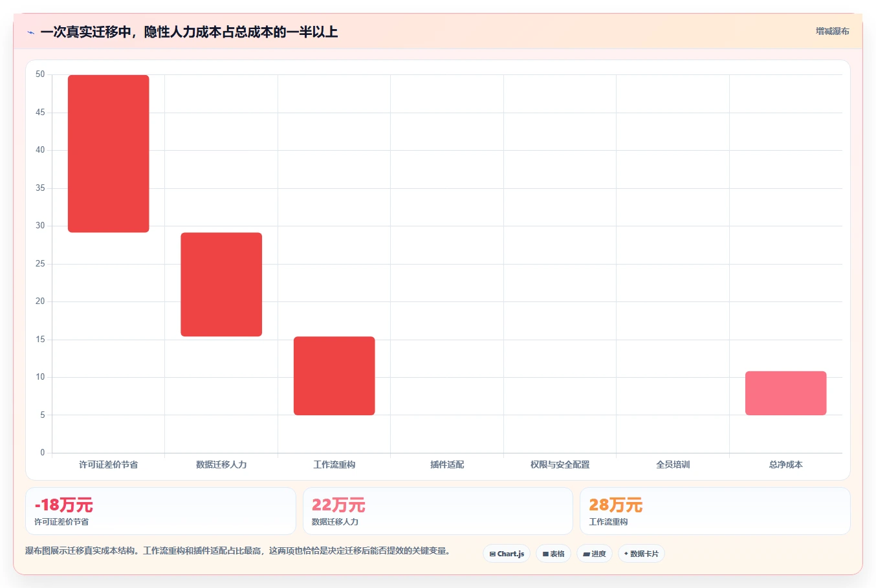Select the Chart.js tag chip

pyautogui.click(x=507, y=554)
